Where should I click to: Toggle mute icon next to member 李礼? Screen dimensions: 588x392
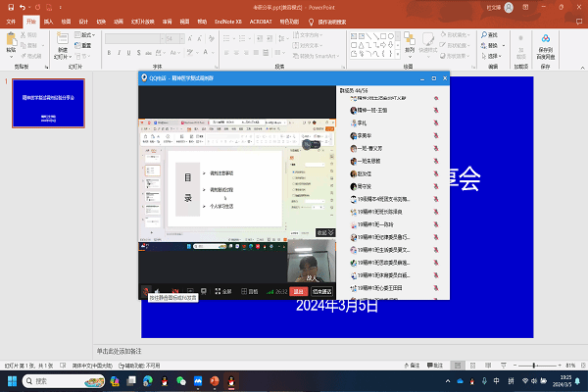click(x=435, y=123)
